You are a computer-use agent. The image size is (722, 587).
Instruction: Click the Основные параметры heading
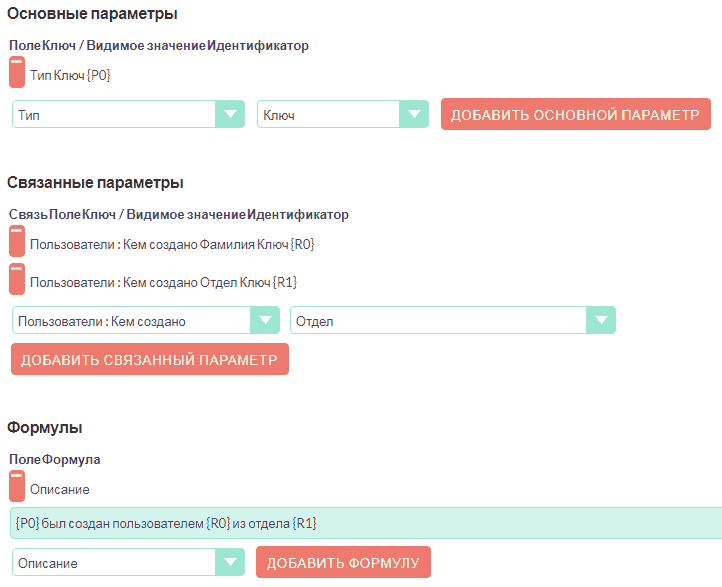click(92, 14)
